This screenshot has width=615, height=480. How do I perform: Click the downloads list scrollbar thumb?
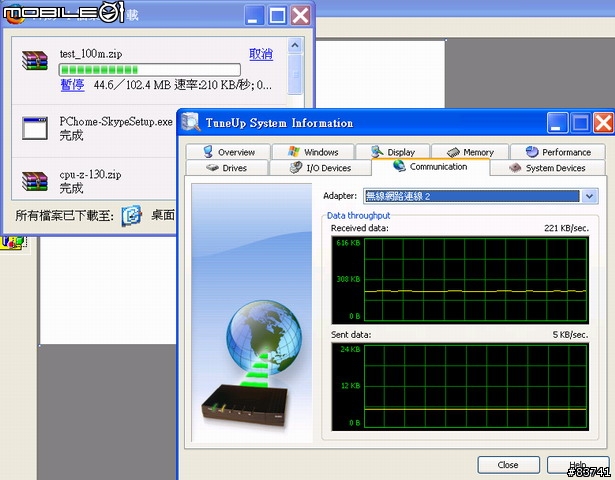295,74
